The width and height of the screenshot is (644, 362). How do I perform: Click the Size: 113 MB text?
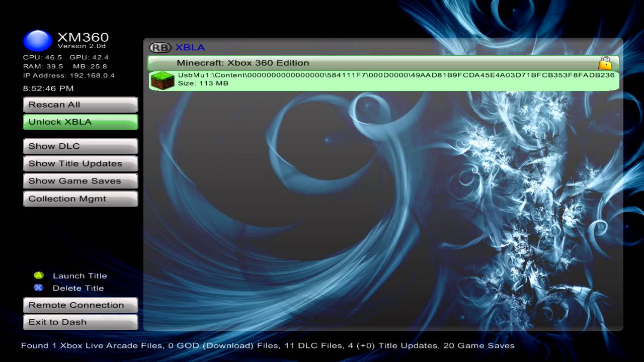point(203,83)
